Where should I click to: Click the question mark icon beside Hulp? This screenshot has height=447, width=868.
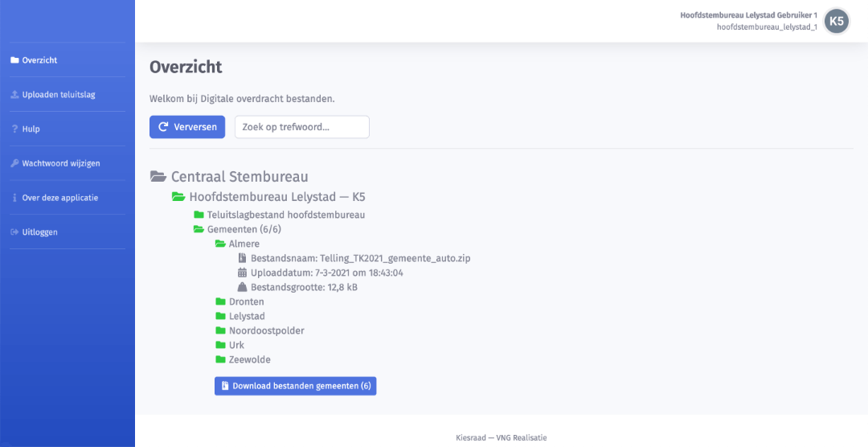click(14, 129)
